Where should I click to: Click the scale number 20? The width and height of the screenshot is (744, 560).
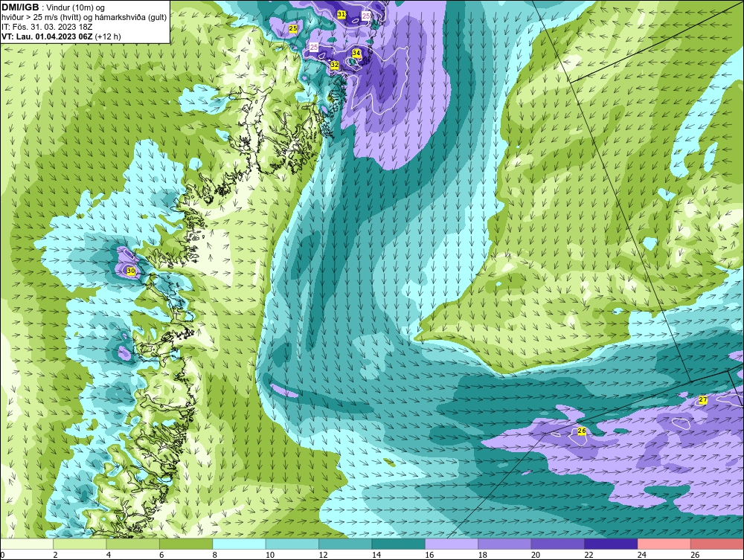[536, 555]
